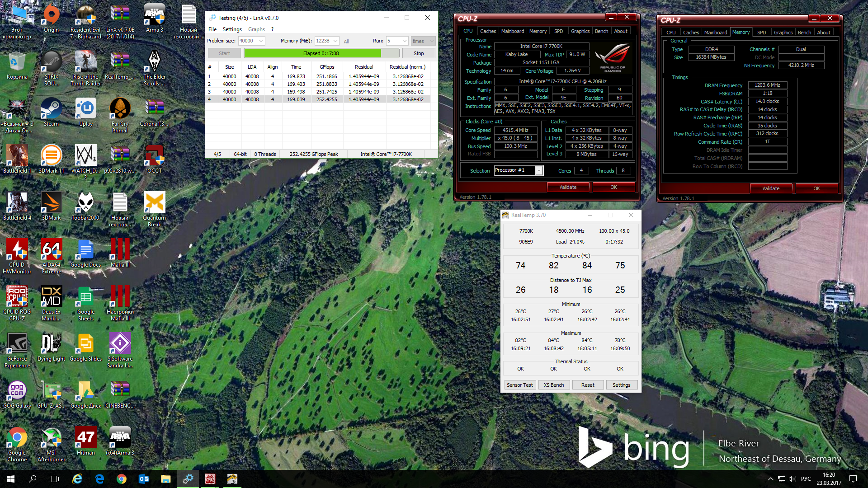Open Google Chrome from the taskbar
868x488 pixels.
tap(121, 479)
